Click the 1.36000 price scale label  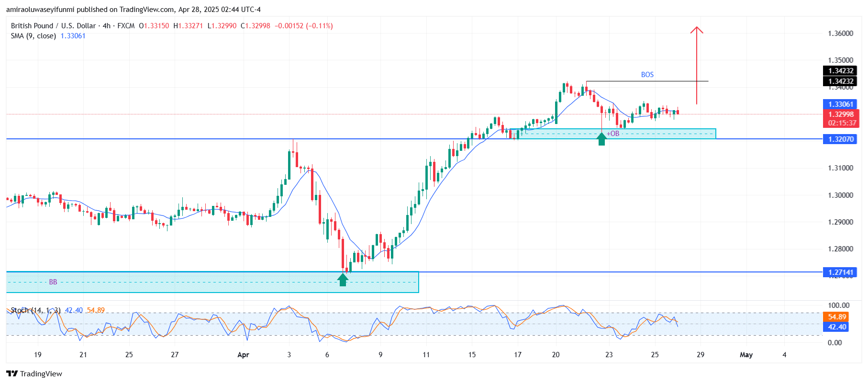point(840,34)
